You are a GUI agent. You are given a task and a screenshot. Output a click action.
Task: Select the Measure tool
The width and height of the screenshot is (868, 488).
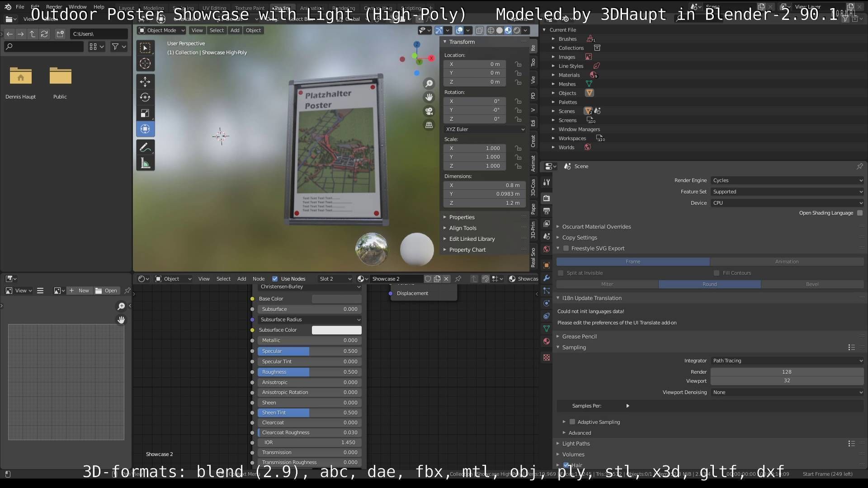(x=145, y=163)
